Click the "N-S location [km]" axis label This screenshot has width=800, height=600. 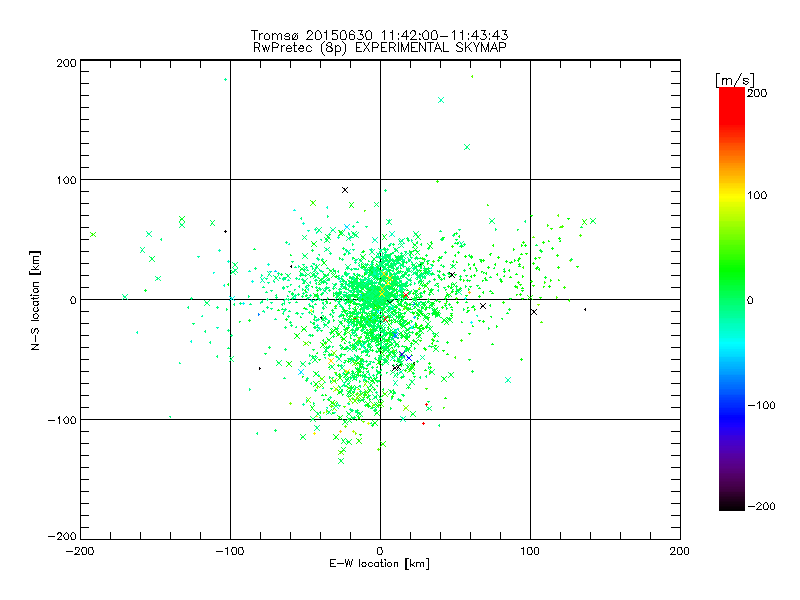point(35,300)
